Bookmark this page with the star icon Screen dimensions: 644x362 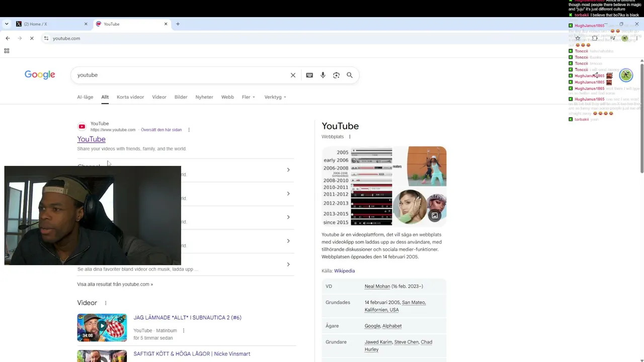click(578, 38)
